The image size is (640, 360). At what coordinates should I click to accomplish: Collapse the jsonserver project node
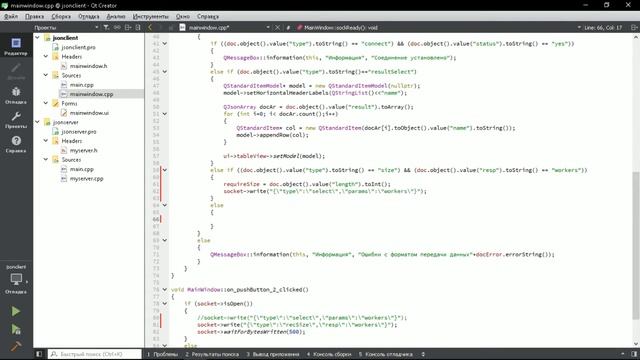tap(38, 122)
